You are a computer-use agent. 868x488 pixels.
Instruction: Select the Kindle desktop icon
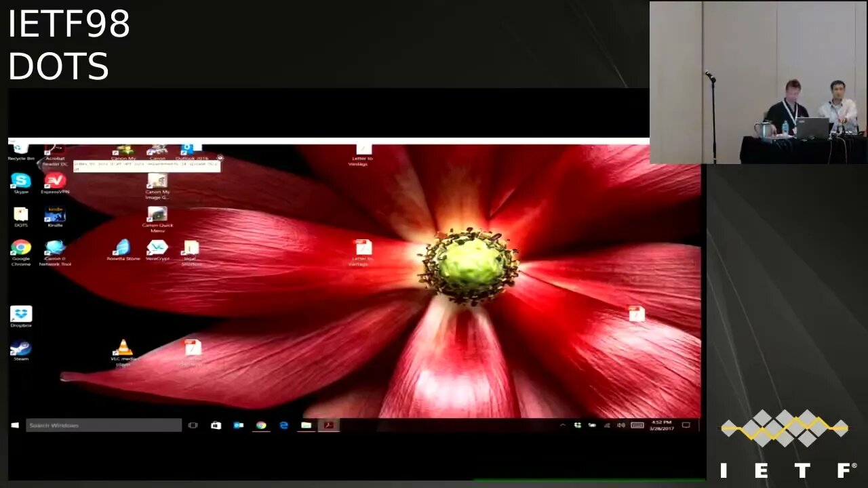pyautogui.click(x=55, y=217)
